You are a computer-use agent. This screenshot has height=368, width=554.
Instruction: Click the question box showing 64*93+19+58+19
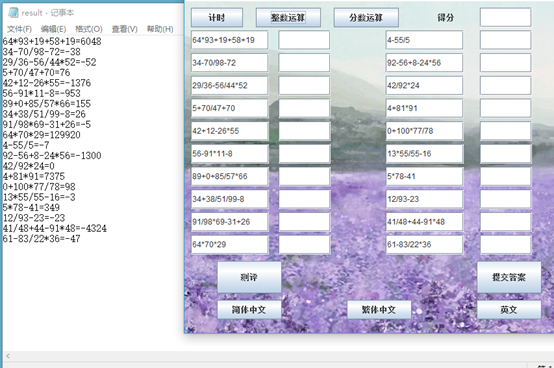coord(230,40)
